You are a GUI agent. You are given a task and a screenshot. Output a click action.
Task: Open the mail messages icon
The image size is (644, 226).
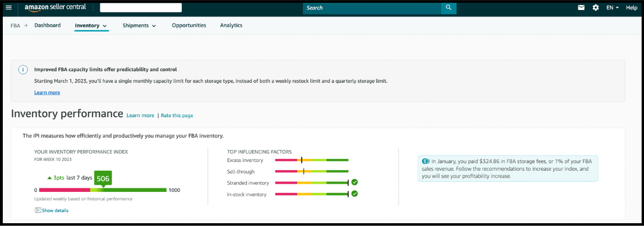click(581, 8)
